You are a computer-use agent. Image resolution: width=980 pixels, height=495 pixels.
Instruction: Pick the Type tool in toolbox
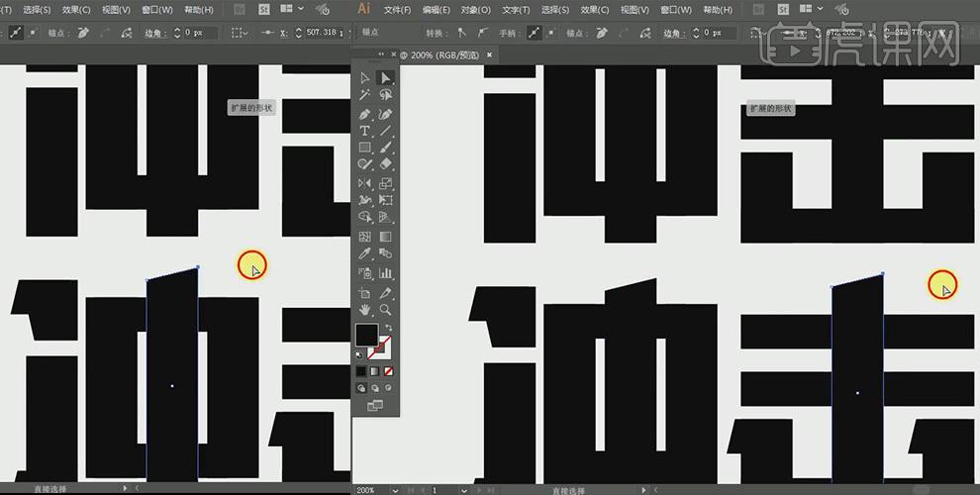tap(364, 131)
